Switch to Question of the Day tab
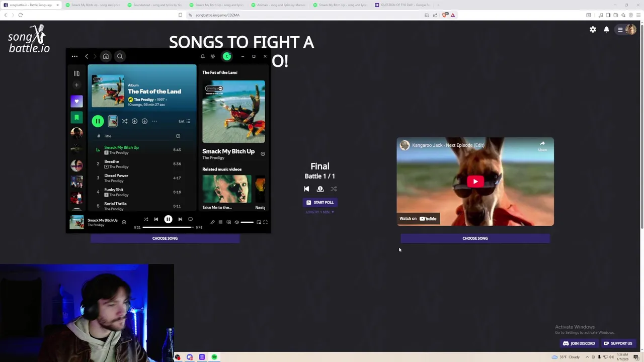 (403, 5)
